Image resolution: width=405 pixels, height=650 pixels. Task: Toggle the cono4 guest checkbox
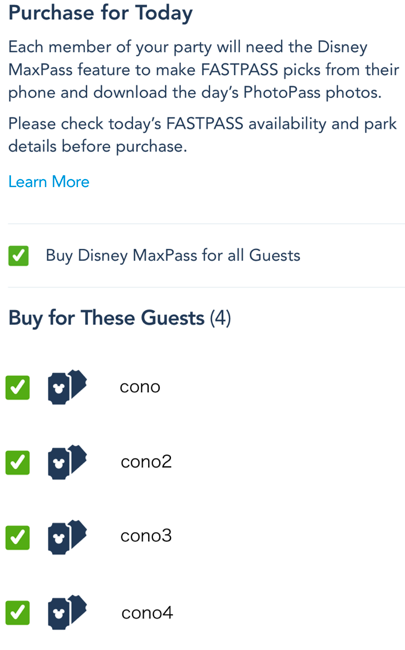point(17,613)
